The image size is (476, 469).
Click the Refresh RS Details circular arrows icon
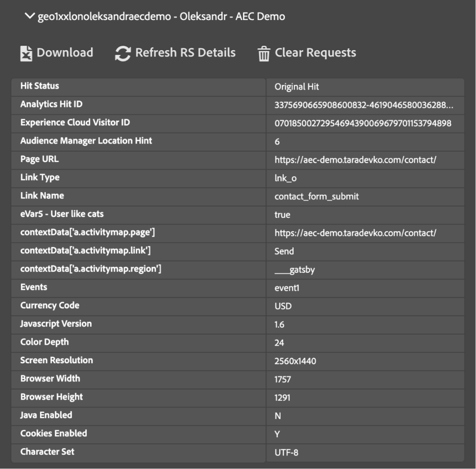[123, 54]
